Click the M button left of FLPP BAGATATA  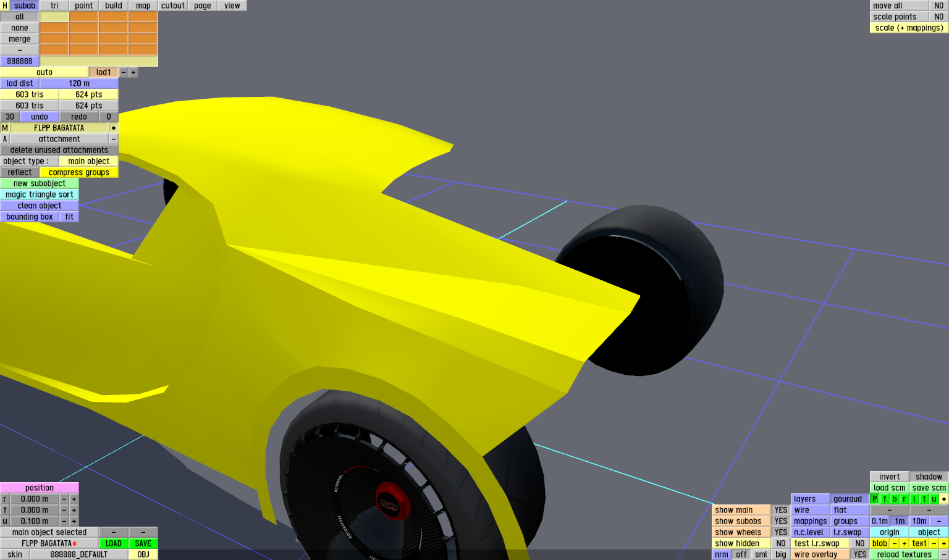tap(5, 128)
